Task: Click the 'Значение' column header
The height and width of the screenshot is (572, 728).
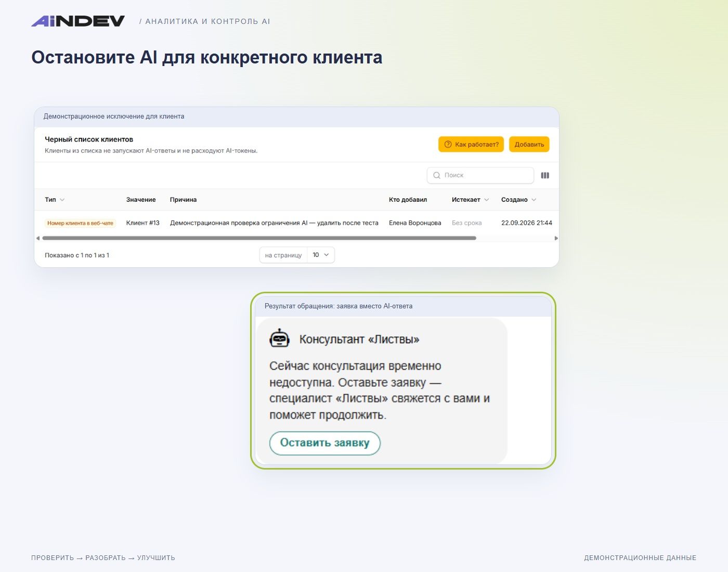Action: click(x=141, y=200)
